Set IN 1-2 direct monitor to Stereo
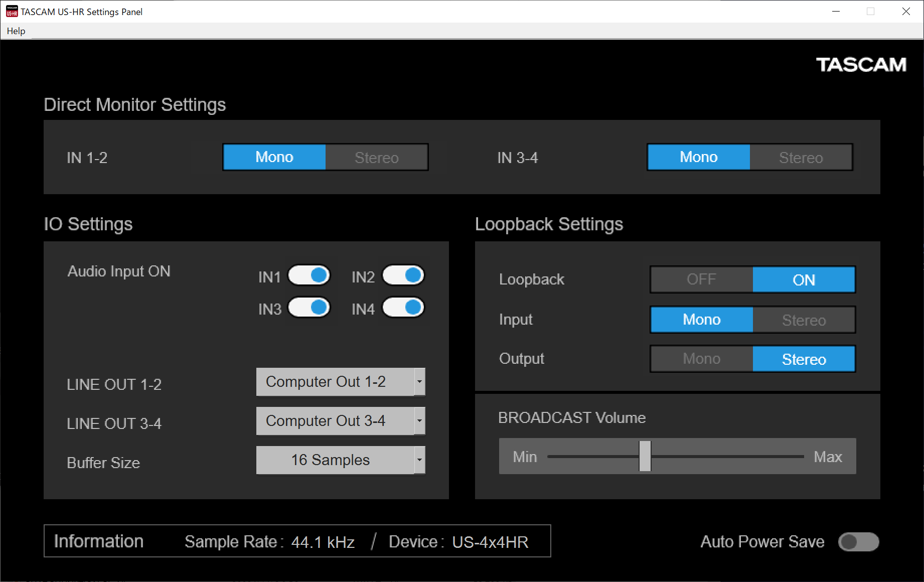 point(377,157)
